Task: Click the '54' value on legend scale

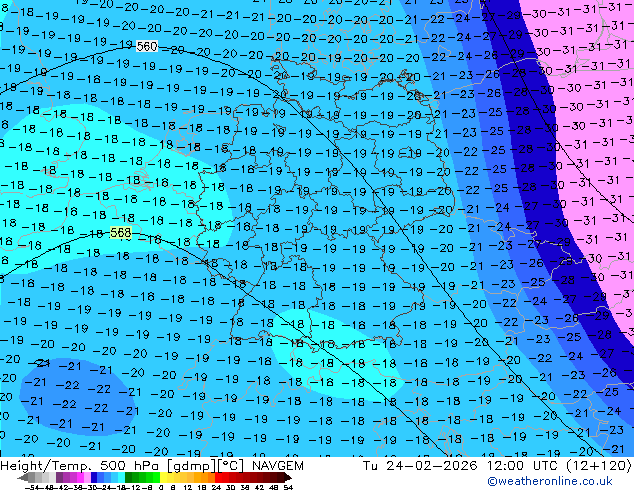Action: (x=287, y=487)
